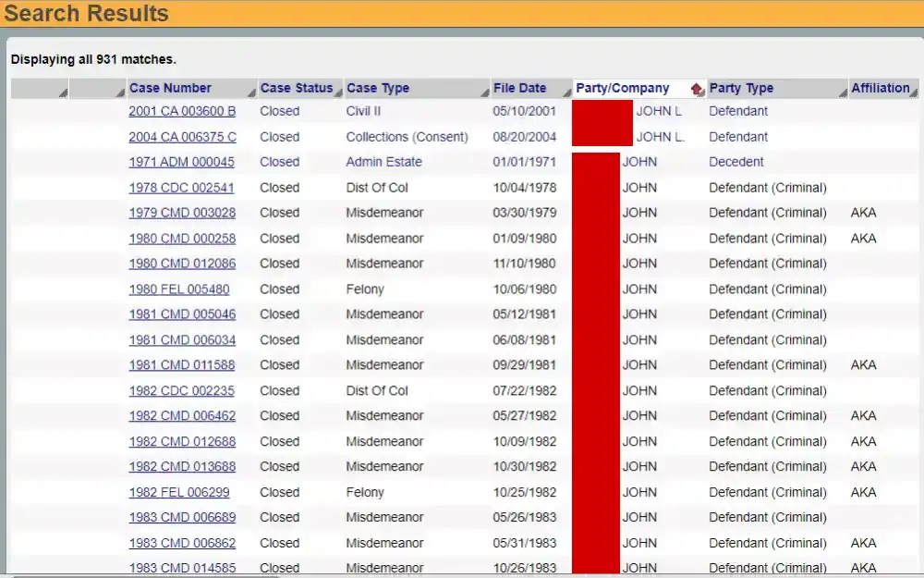Click 'JOHN L' in the 2001 CA 003600 B row
Image resolution: width=924 pixels, height=578 pixels.
tap(658, 111)
